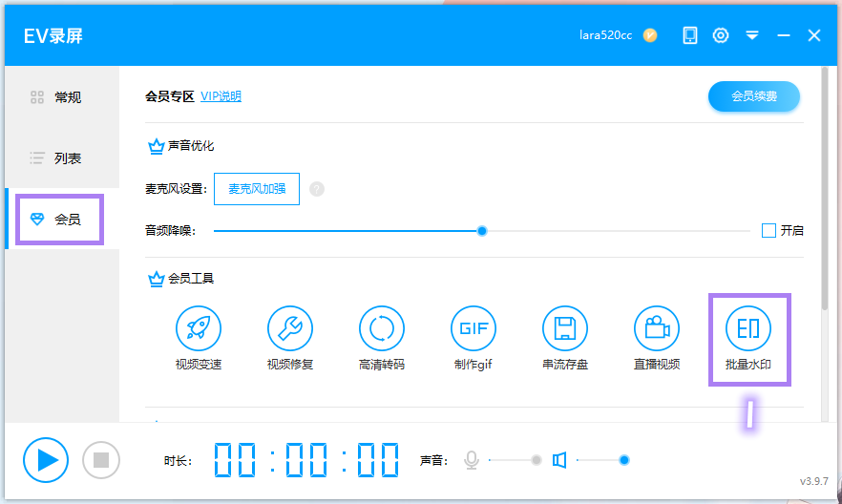The height and width of the screenshot is (504, 842).
Task: Click the vertical scrollbar thumb
Action: coord(825,189)
